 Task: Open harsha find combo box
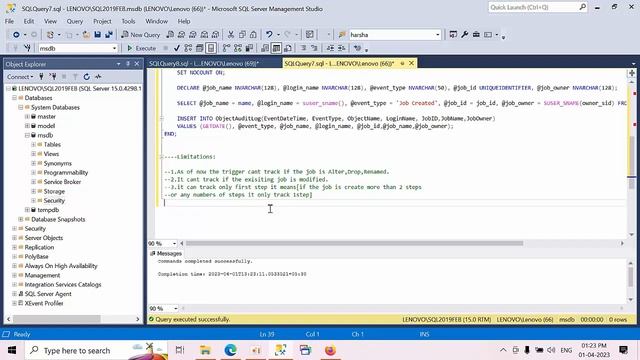click(395, 35)
